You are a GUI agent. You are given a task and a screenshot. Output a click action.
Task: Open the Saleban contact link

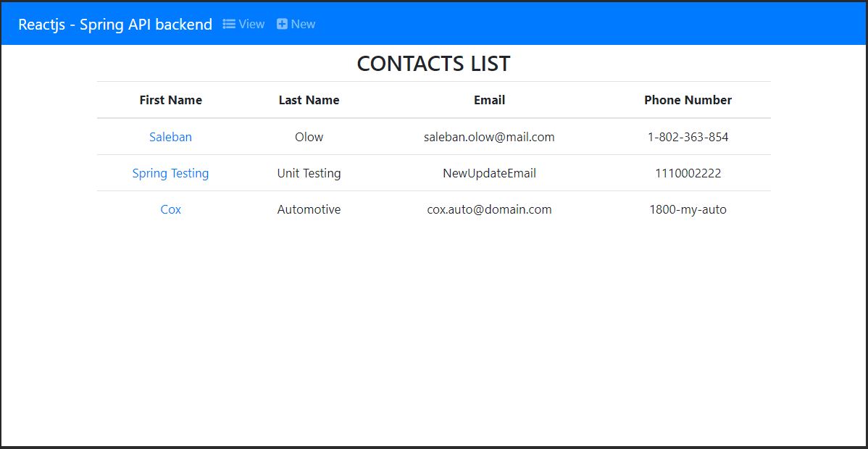tap(170, 137)
